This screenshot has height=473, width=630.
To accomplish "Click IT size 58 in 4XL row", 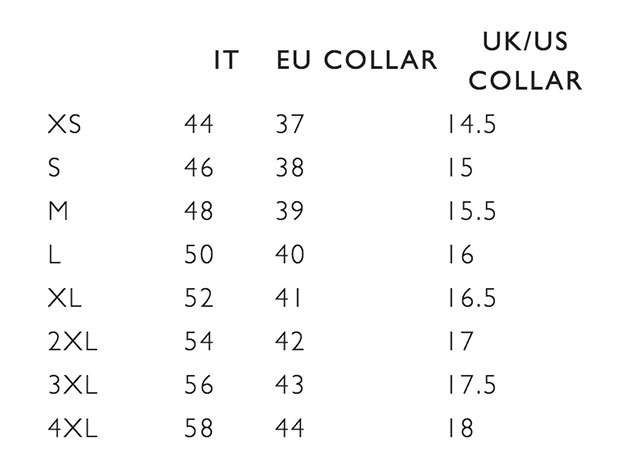I will [198, 428].
